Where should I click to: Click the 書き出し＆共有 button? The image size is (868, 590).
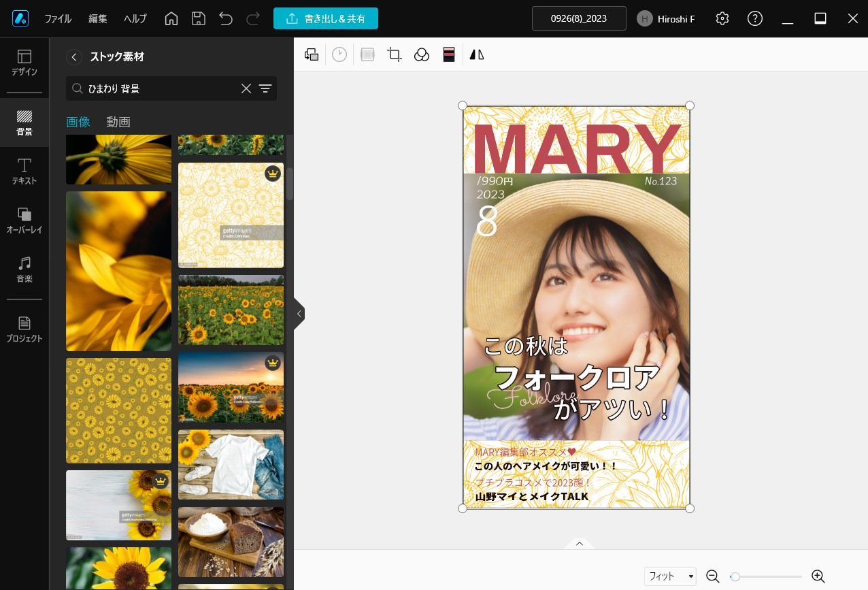point(326,18)
